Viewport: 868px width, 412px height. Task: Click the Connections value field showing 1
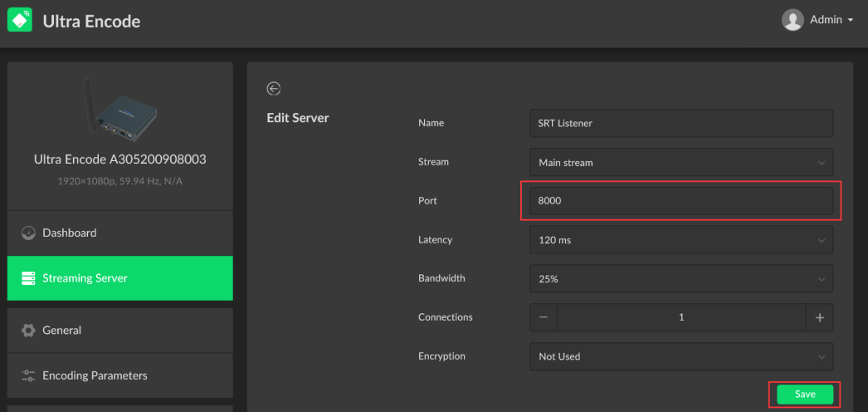(681, 317)
